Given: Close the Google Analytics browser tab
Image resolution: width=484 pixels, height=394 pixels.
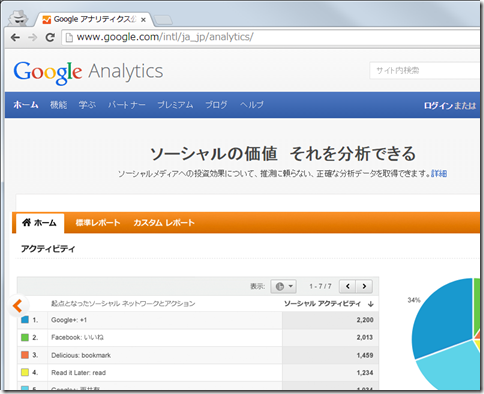Looking at the screenshot, I should coord(143,20).
